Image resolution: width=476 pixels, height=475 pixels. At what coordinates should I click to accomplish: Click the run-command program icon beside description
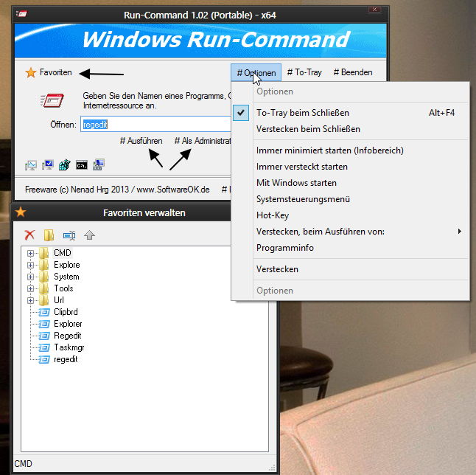pyautogui.click(x=52, y=100)
